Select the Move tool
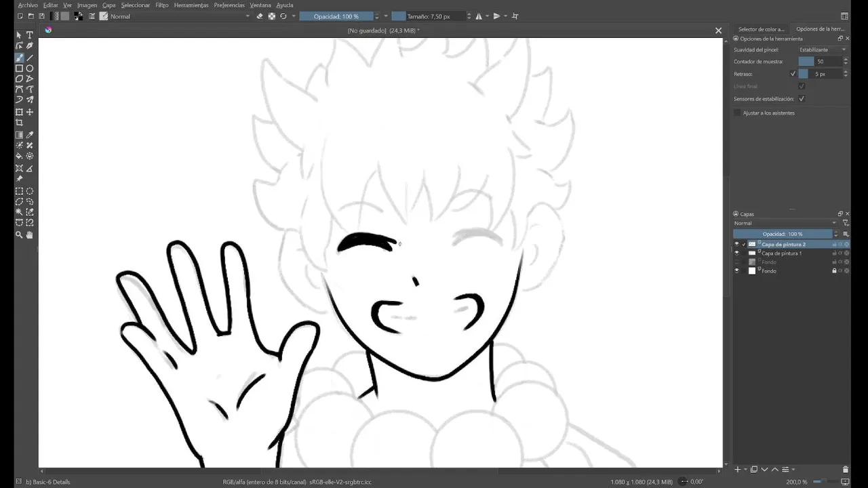Viewport: 868px width, 488px height. point(30,112)
